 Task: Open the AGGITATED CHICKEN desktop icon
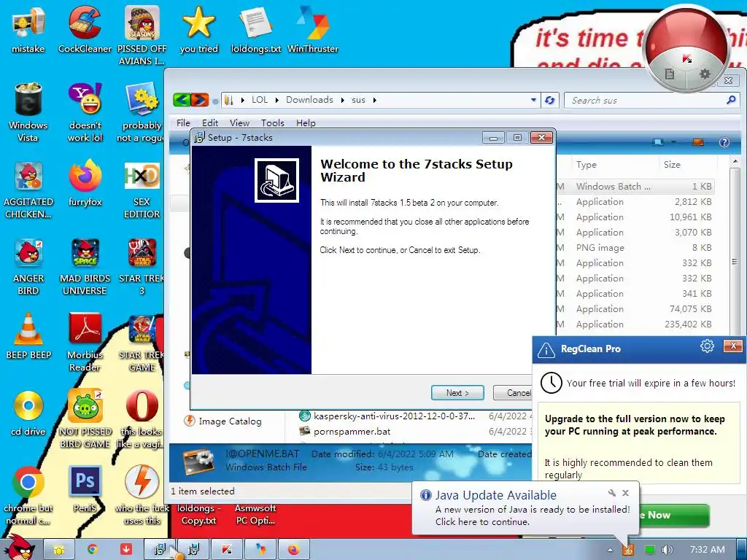point(28,190)
